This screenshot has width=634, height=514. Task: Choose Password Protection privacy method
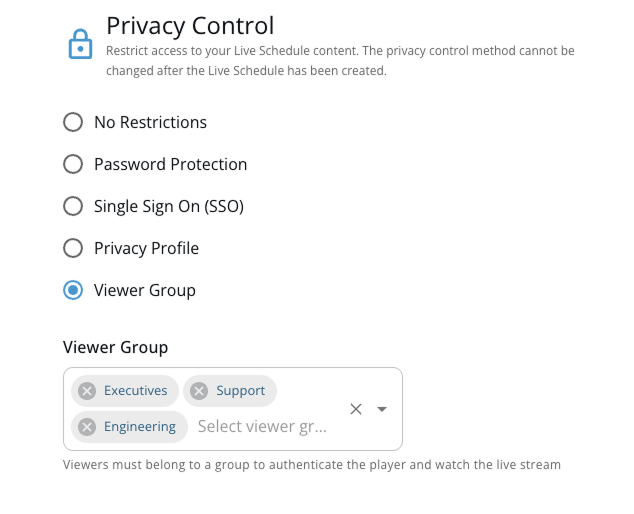pyautogui.click(x=73, y=164)
